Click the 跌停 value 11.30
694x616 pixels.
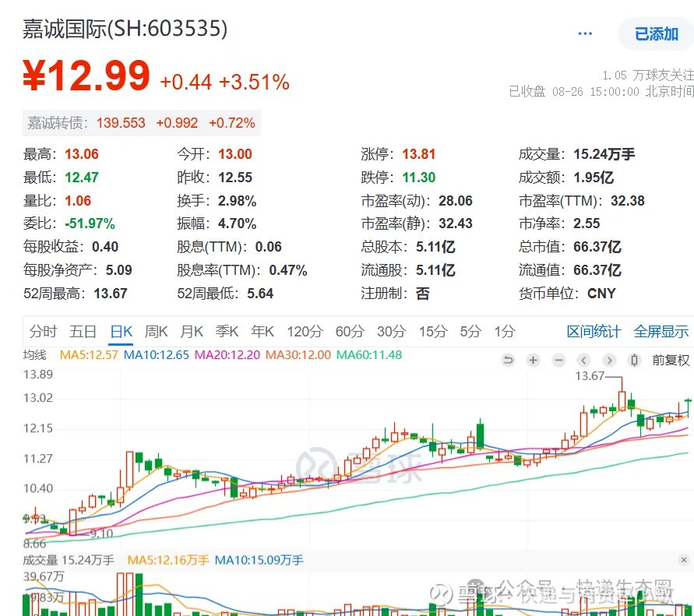coord(419,178)
